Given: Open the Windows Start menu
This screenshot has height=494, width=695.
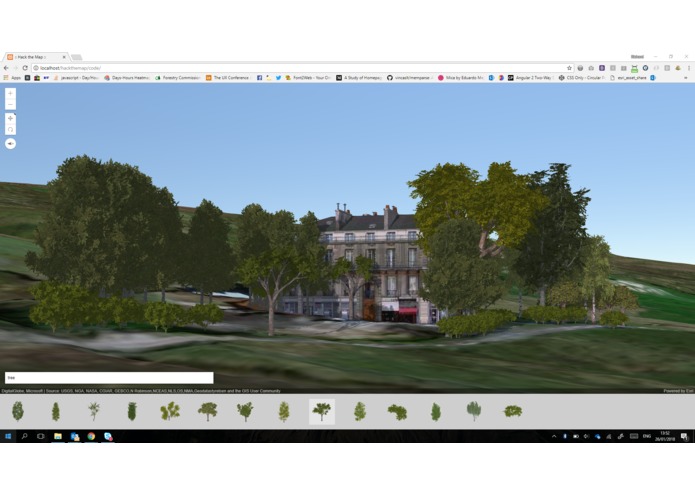Looking at the screenshot, I should 8,436.
